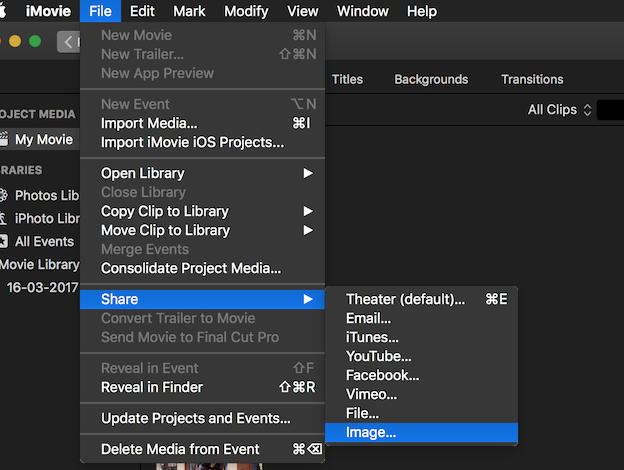The height and width of the screenshot is (470, 624).
Task: Share to iTunes…
Action: (x=421, y=337)
